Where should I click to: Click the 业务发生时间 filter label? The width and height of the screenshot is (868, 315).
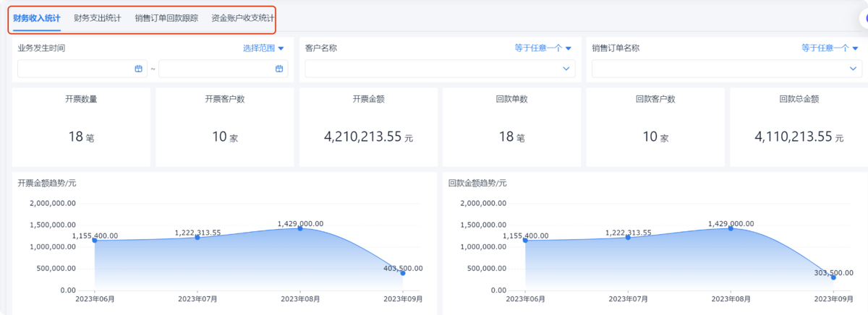(42, 48)
